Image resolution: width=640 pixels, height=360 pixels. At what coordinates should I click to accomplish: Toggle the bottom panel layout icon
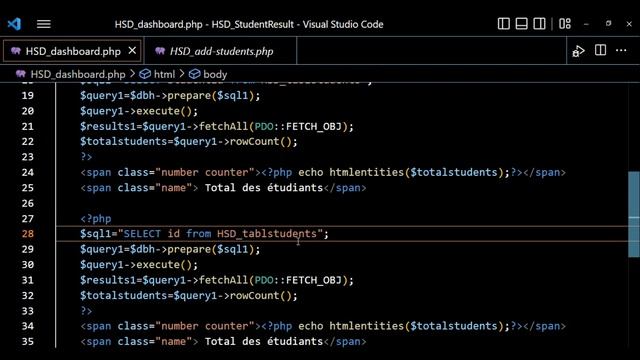(x=522, y=24)
